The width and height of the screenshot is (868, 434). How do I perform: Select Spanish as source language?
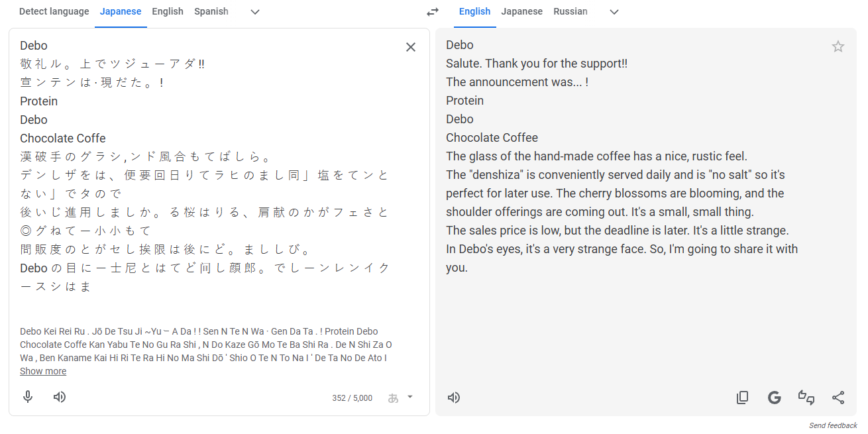tap(211, 11)
